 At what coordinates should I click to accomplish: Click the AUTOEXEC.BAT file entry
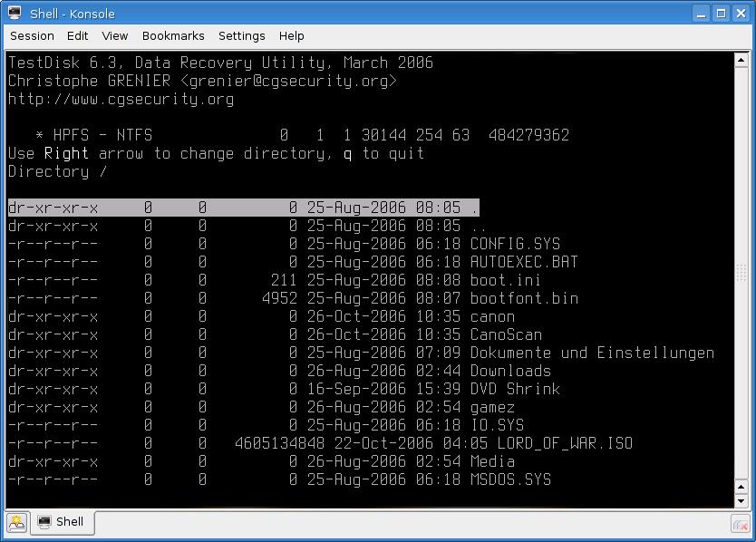pos(293,262)
